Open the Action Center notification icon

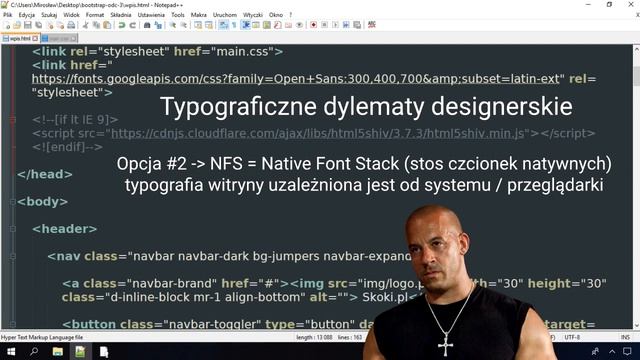[628, 351]
